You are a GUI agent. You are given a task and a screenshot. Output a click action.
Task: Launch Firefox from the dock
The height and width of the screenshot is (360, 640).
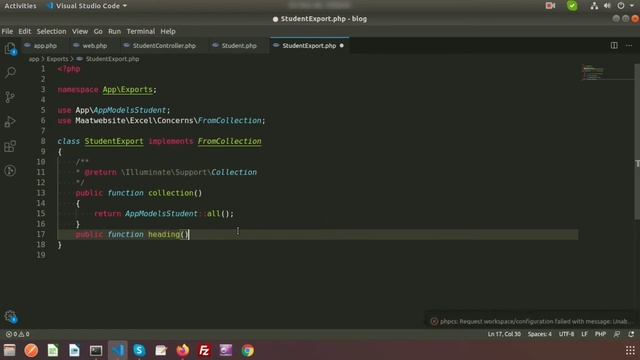182,350
